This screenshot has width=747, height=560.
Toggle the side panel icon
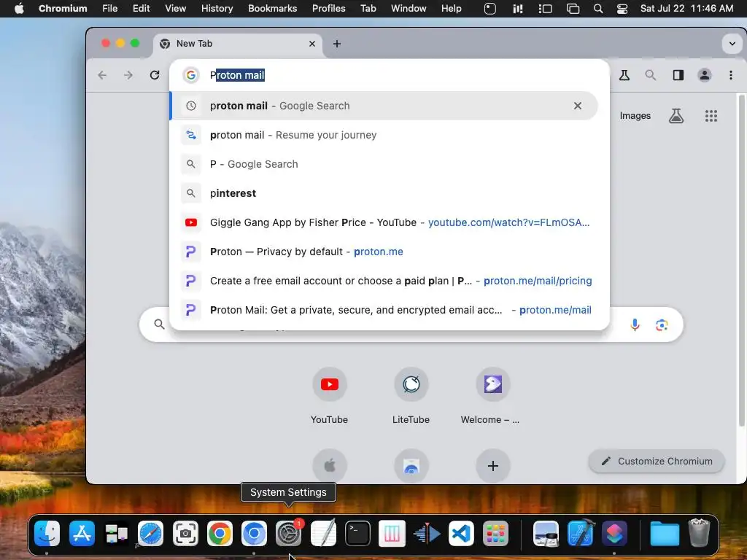678,75
